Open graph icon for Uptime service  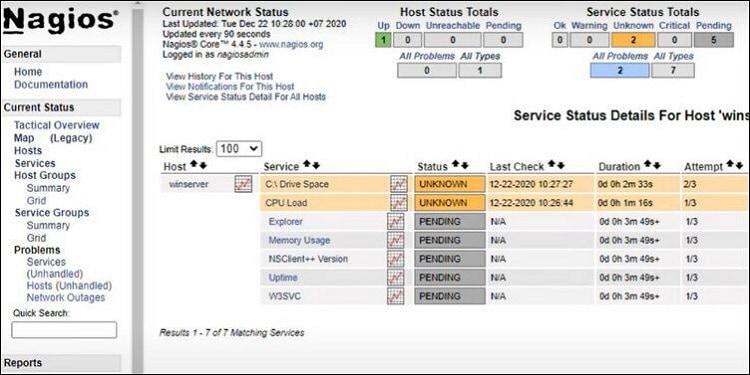point(395,277)
